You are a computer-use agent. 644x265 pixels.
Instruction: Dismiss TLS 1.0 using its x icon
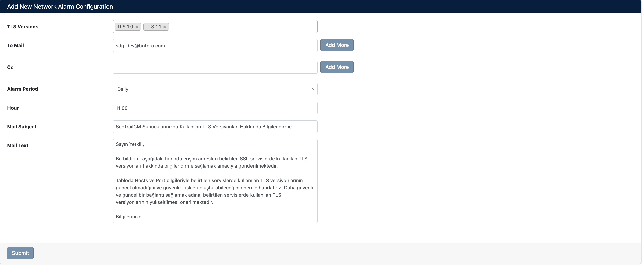[x=137, y=27]
